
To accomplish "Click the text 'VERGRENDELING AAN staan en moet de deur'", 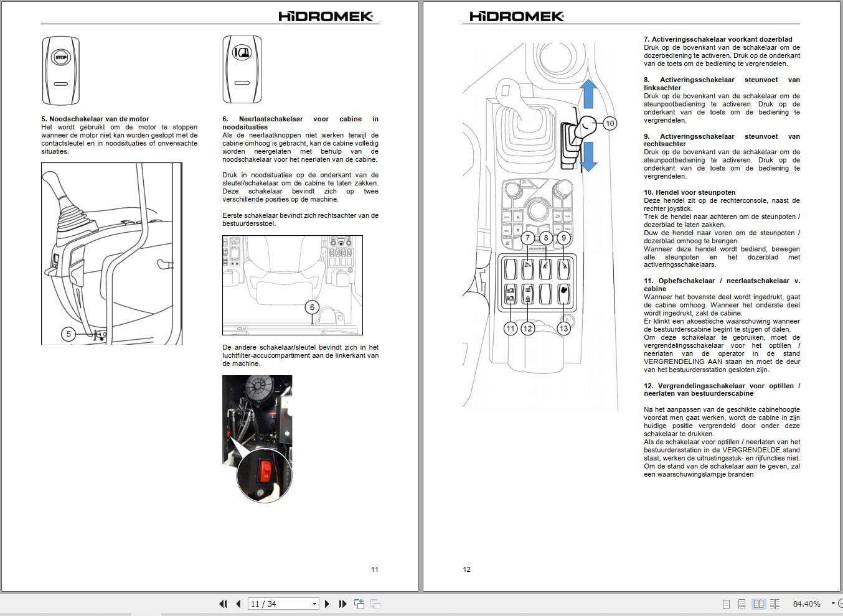I will point(722,362).
